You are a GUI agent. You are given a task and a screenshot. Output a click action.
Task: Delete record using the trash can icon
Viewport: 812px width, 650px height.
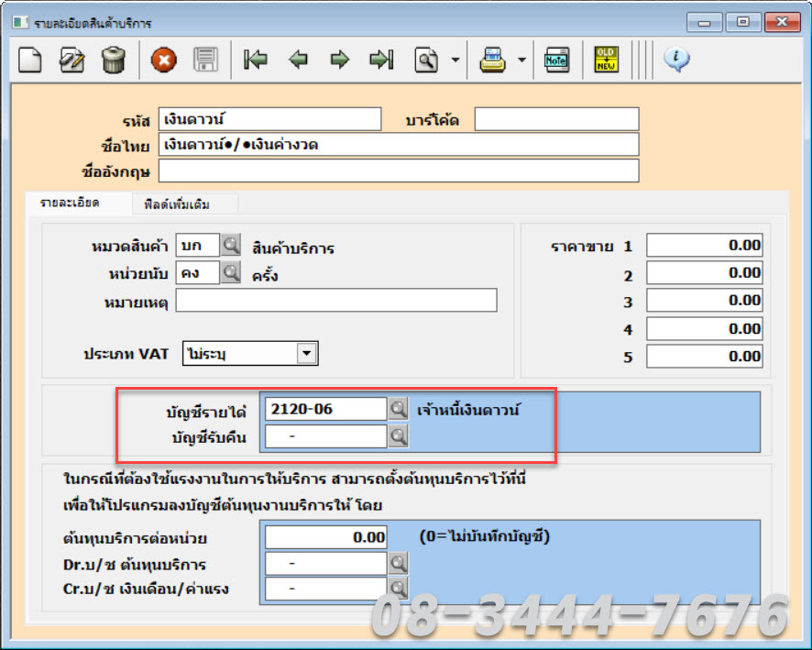114,60
